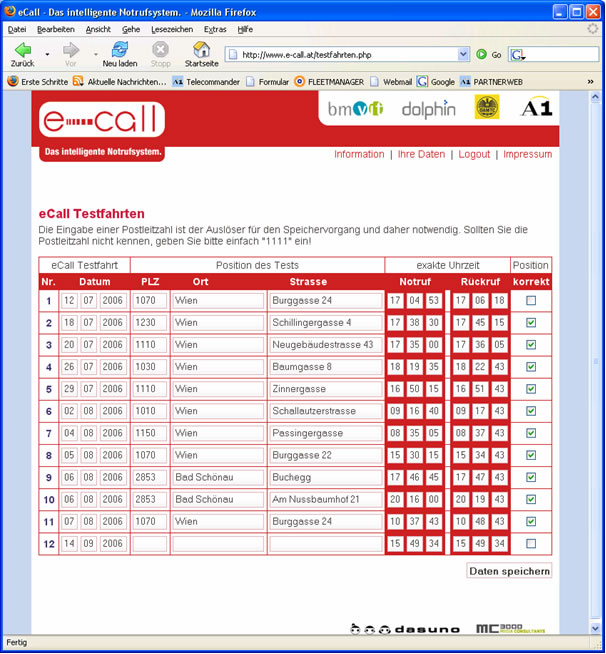Image resolution: width=606 pixels, height=654 pixels.
Task: Open the Lesezeichen menu
Action: click(x=172, y=29)
